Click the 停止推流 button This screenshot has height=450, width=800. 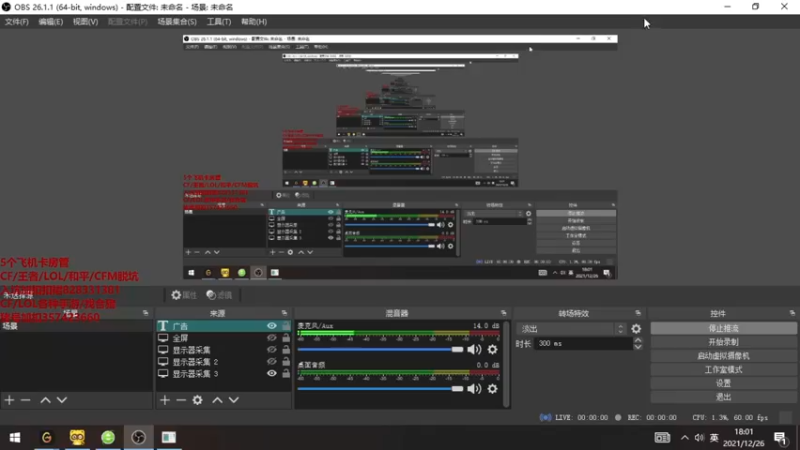pyautogui.click(x=723, y=328)
